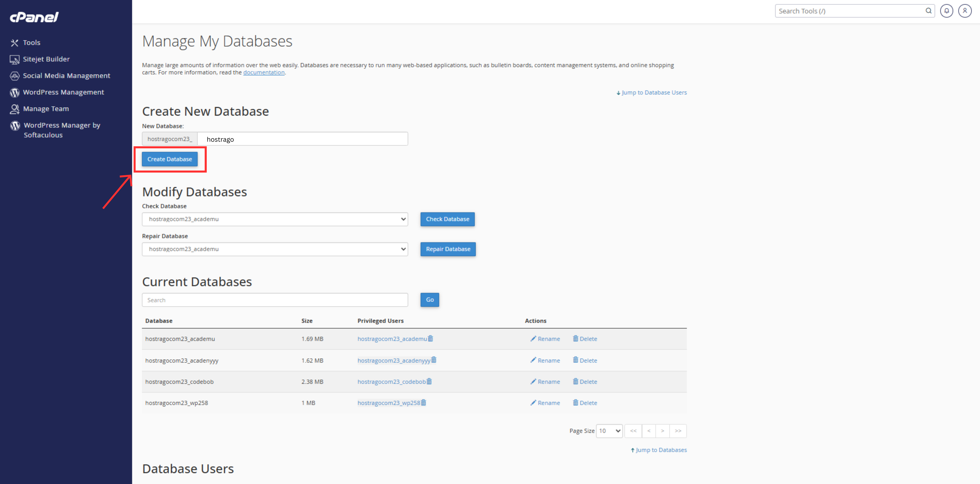Focus the Current Databases search box
The width and height of the screenshot is (980, 484).
pyautogui.click(x=275, y=300)
